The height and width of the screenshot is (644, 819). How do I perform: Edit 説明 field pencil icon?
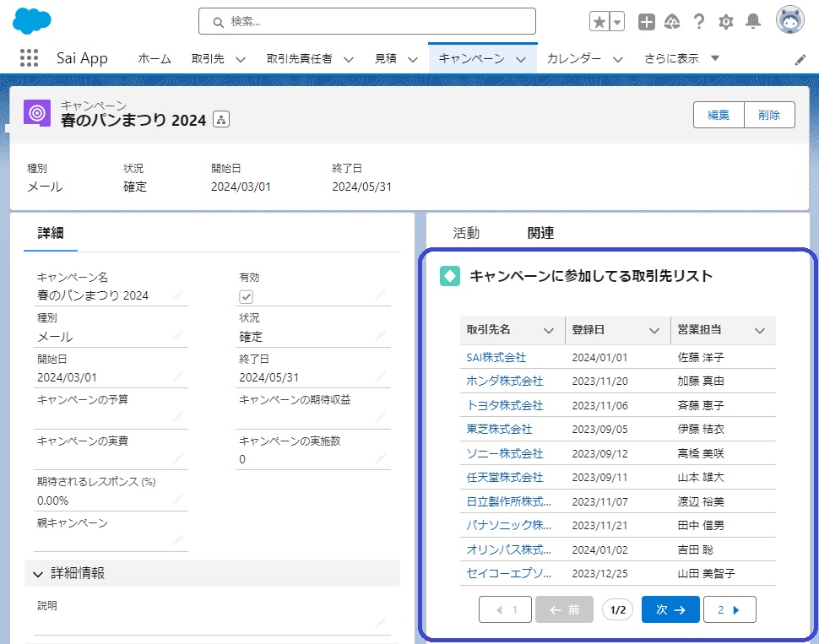click(x=381, y=624)
